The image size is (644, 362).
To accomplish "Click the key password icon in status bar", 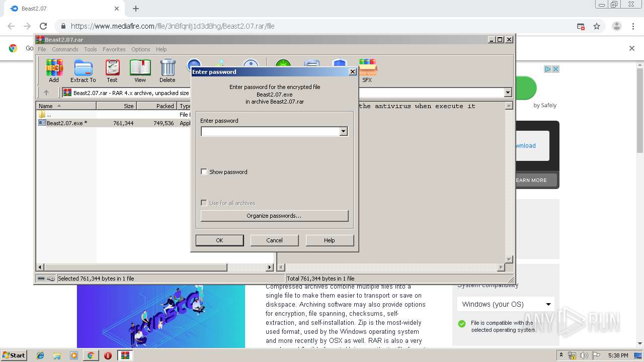I will tap(51, 279).
